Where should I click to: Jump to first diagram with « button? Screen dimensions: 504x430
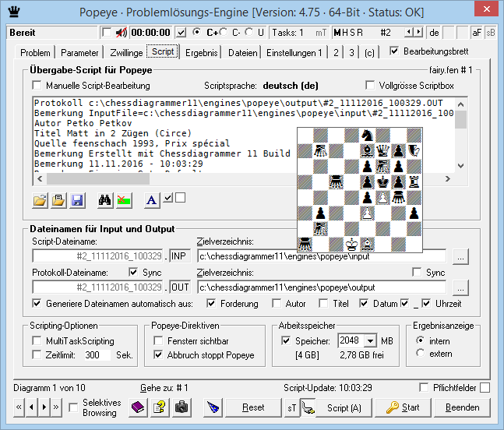[19, 407]
